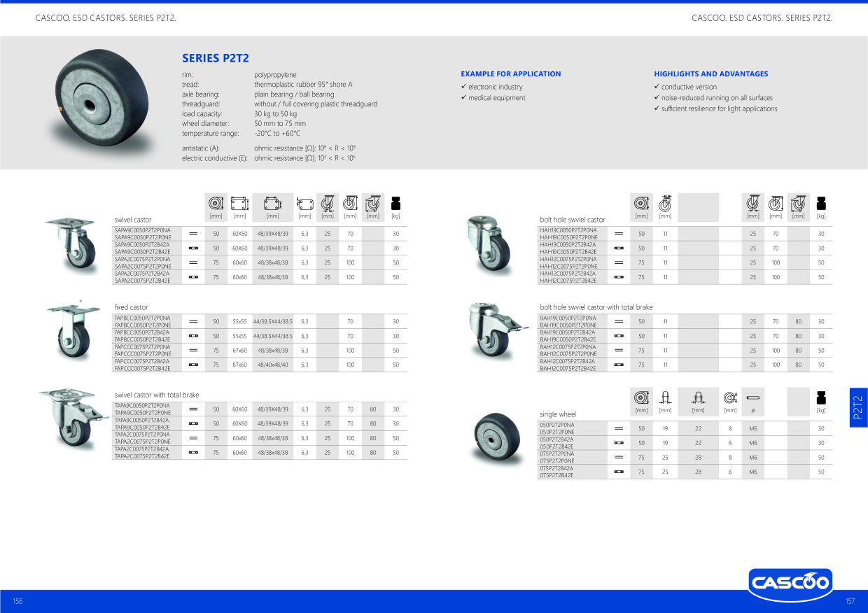Click bolt hole diameter icon in swivel castor header

(x=304, y=203)
